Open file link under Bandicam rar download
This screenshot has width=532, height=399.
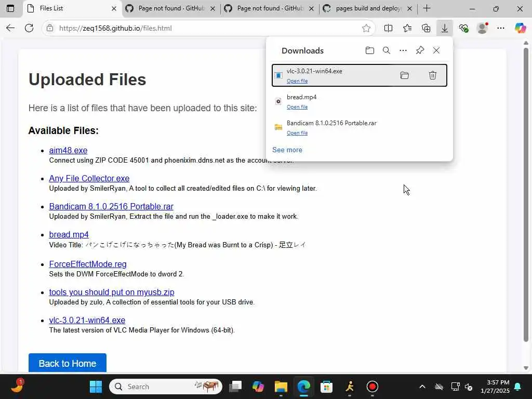(297, 133)
